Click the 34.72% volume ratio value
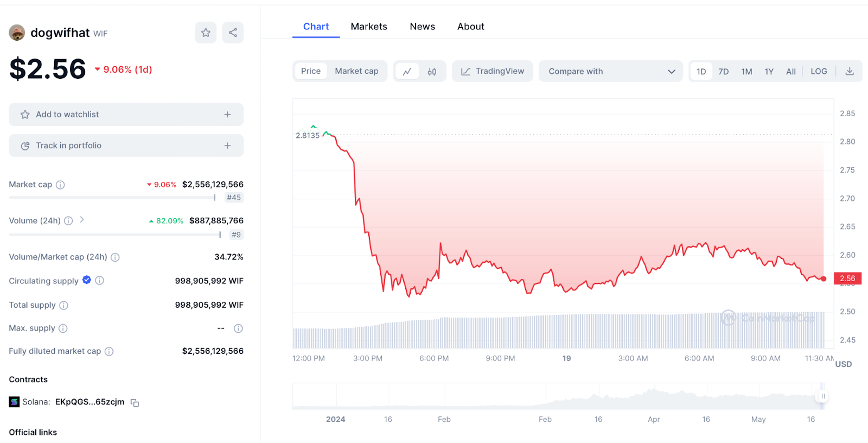Image resolution: width=868 pixels, height=443 pixels. [229, 257]
